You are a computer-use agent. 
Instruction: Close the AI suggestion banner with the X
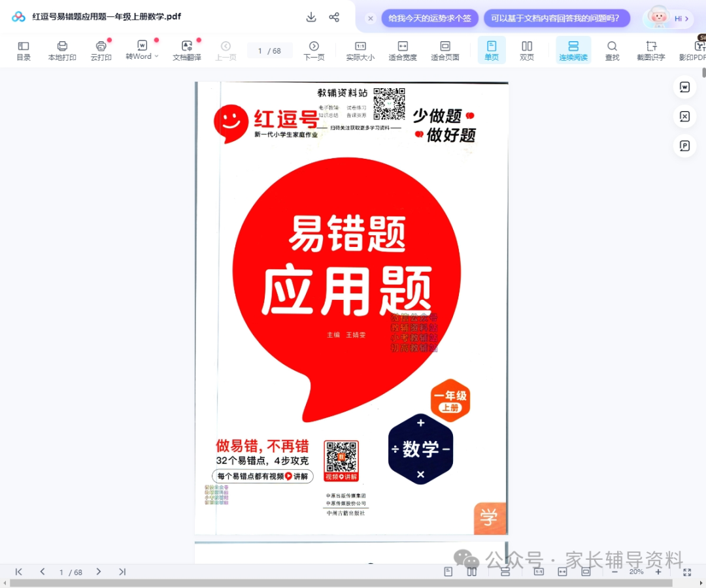point(370,18)
